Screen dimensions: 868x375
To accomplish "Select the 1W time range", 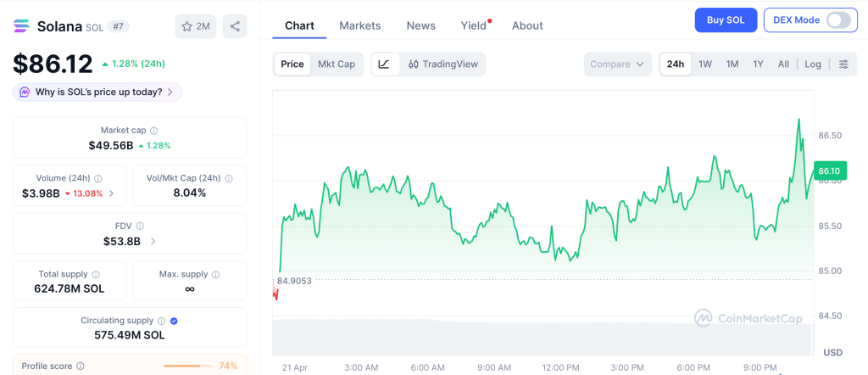I will [x=704, y=64].
